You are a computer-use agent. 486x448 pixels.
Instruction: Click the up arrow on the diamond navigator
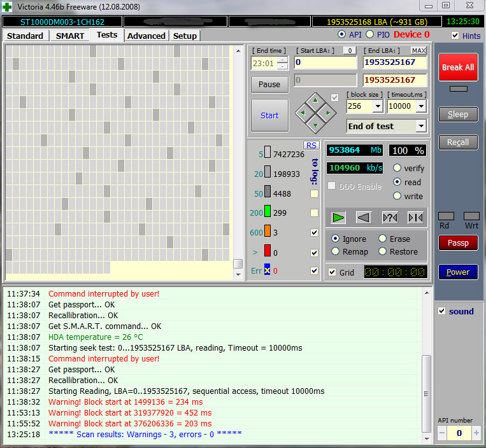(315, 100)
